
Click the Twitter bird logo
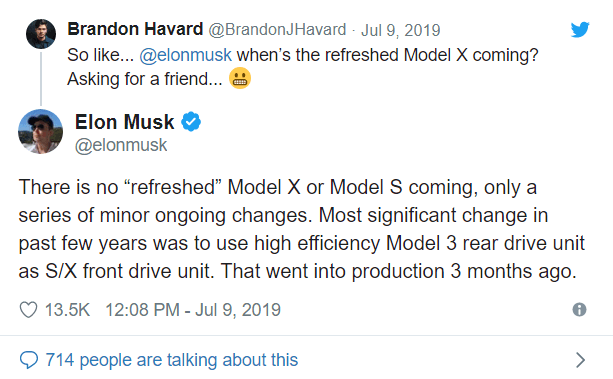click(580, 30)
